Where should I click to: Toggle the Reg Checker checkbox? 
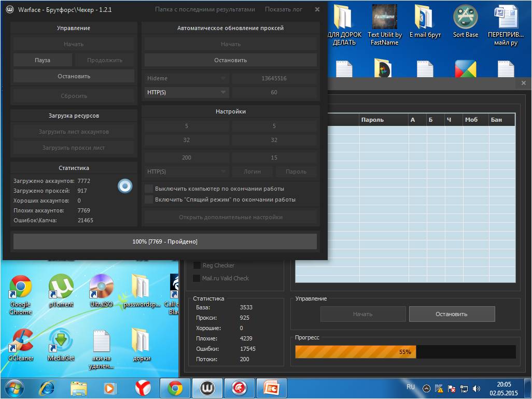(197, 265)
